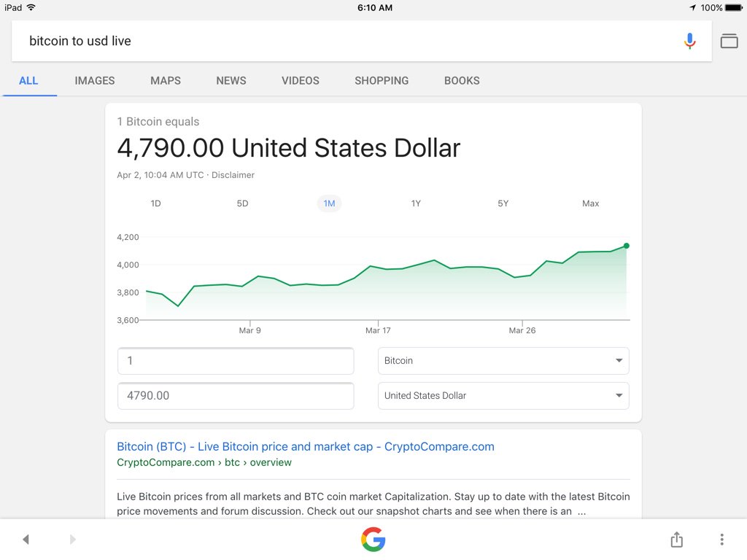Tap the Google G logo

coord(373,539)
